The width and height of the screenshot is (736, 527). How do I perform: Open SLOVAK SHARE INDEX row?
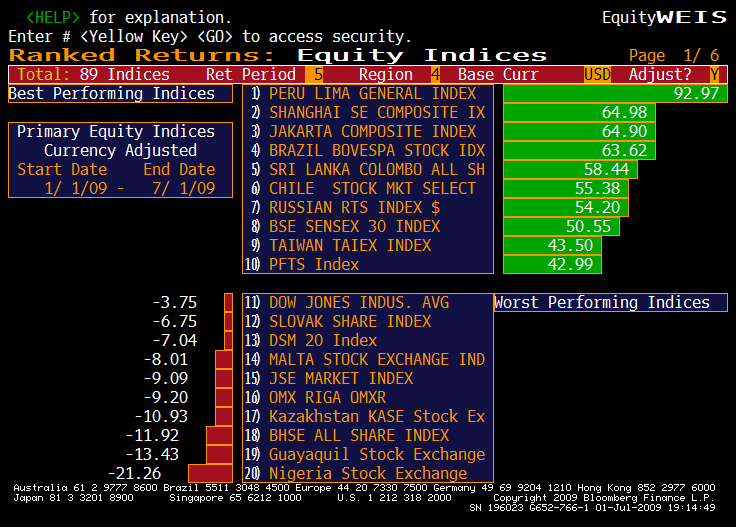pos(368,321)
